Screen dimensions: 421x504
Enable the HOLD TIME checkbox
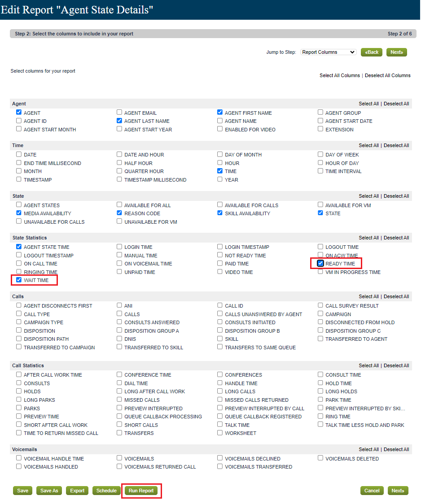click(320, 383)
